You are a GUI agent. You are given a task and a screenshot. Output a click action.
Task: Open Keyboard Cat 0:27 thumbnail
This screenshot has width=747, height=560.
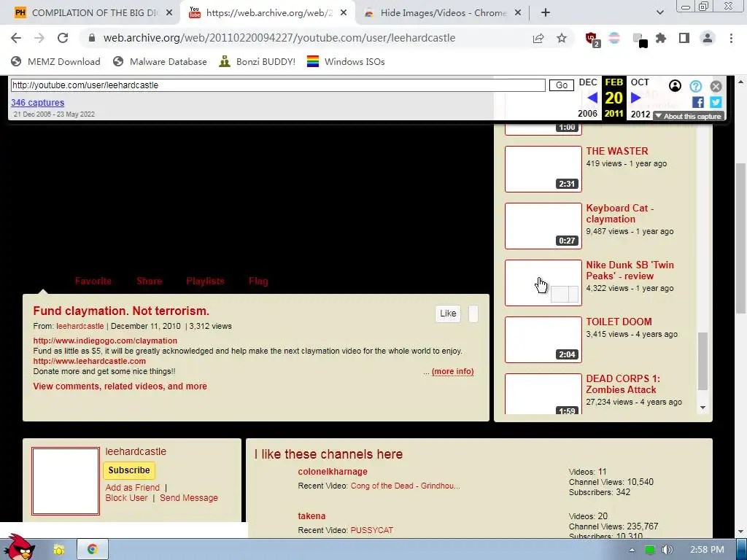coord(543,226)
